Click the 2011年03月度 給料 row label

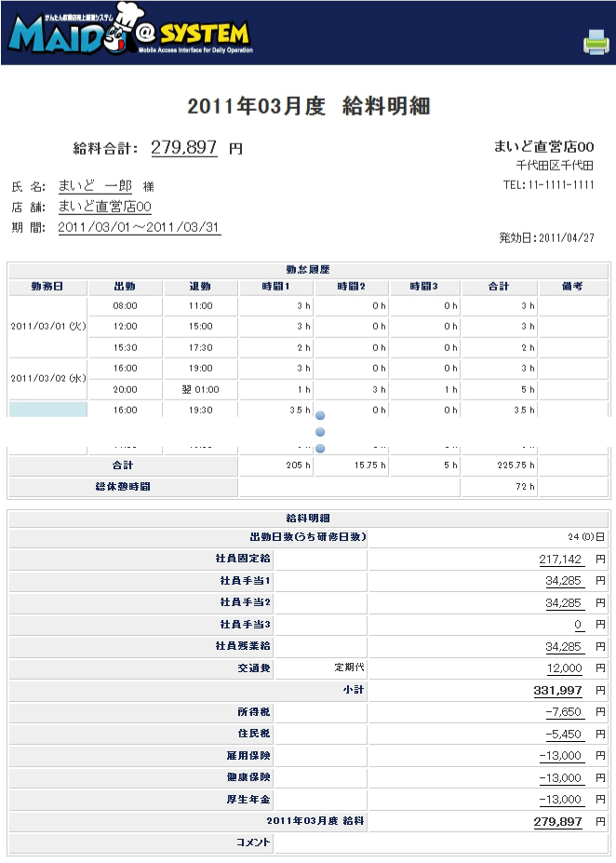pyautogui.click(x=315, y=821)
